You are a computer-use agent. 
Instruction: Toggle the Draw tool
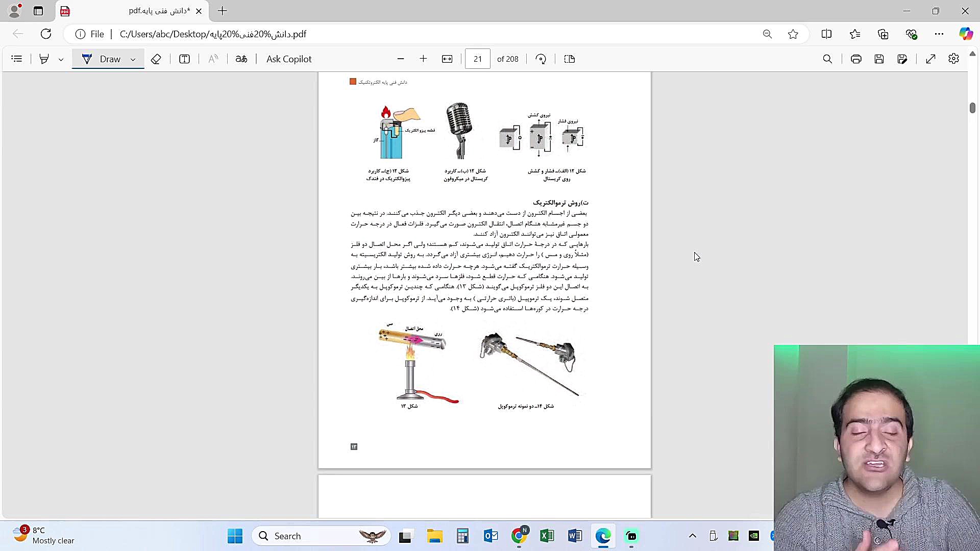pyautogui.click(x=102, y=59)
